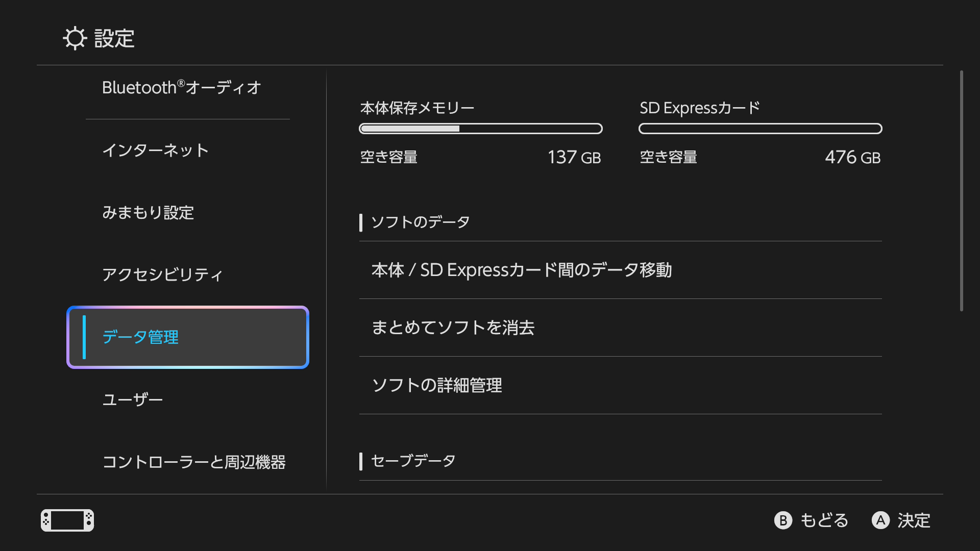Open コントローラーと周辺機器 settings

click(x=194, y=462)
